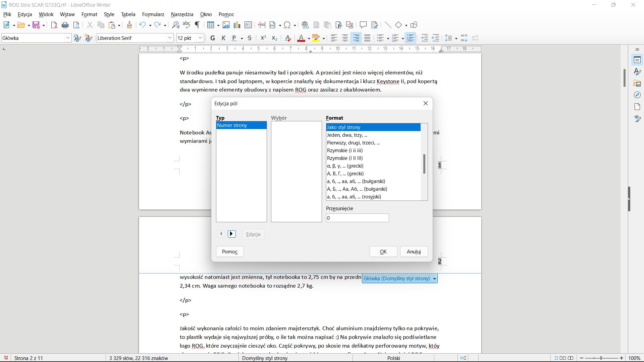Select the Rzymskie (i ii iii) format
644x362 pixels.
pos(345,150)
